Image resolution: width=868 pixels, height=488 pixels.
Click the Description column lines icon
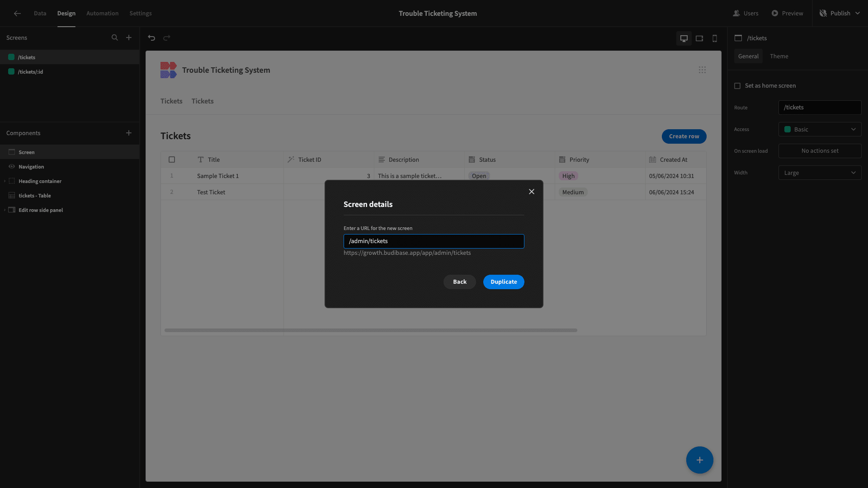tap(382, 160)
